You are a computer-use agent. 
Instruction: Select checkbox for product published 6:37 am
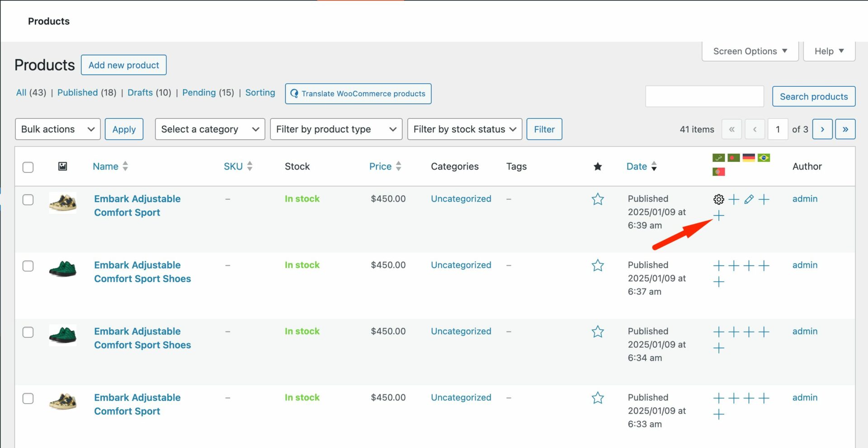(x=28, y=266)
